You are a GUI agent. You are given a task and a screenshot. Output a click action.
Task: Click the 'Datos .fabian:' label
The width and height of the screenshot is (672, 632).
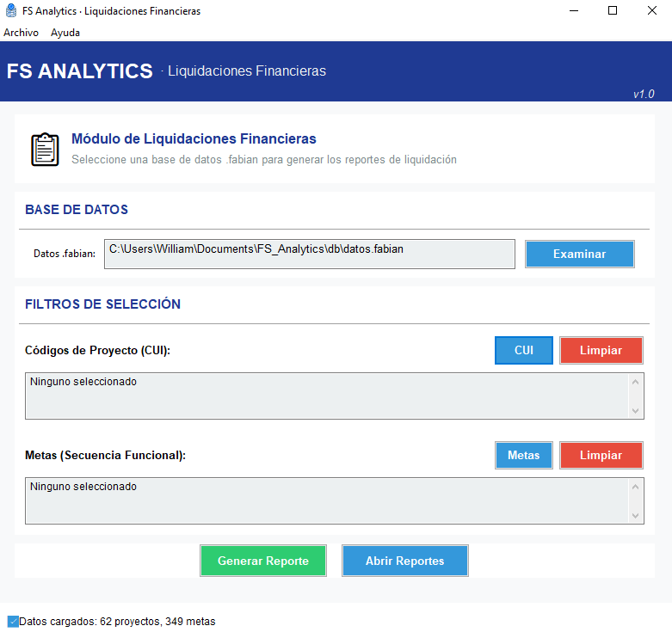pyautogui.click(x=65, y=254)
